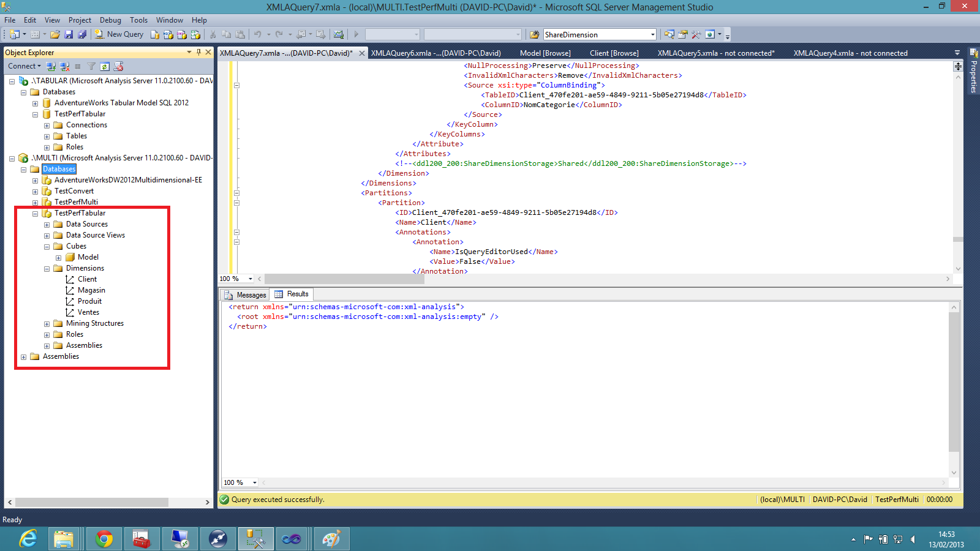Refresh Object Explorer using refresh icon
The image size is (980, 551).
[x=105, y=66]
